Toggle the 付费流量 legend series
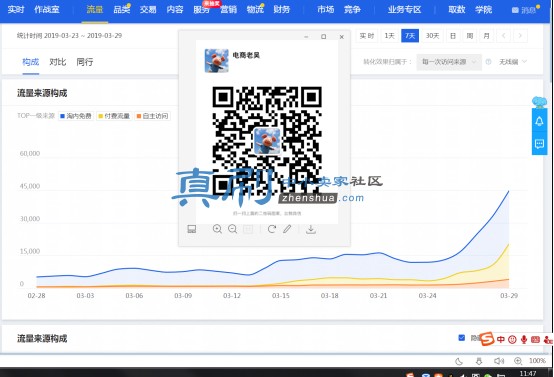Screen dimensions: 554x377 (x=114, y=116)
